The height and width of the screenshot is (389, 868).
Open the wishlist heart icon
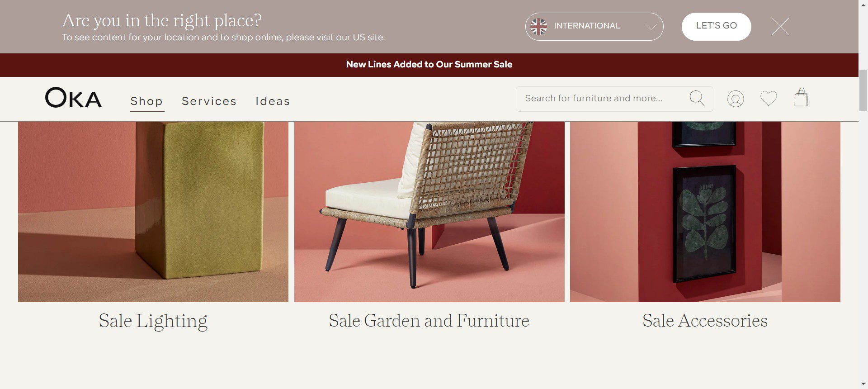point(769,98)
